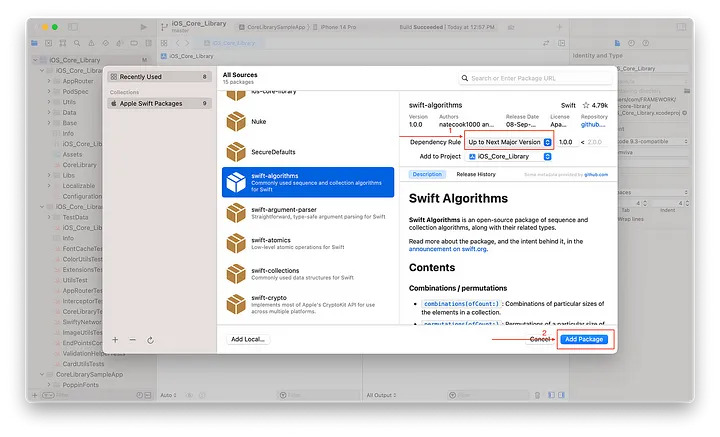Click the swift-argument-parser package icon

pyautogui.click(x=236, y=213)
